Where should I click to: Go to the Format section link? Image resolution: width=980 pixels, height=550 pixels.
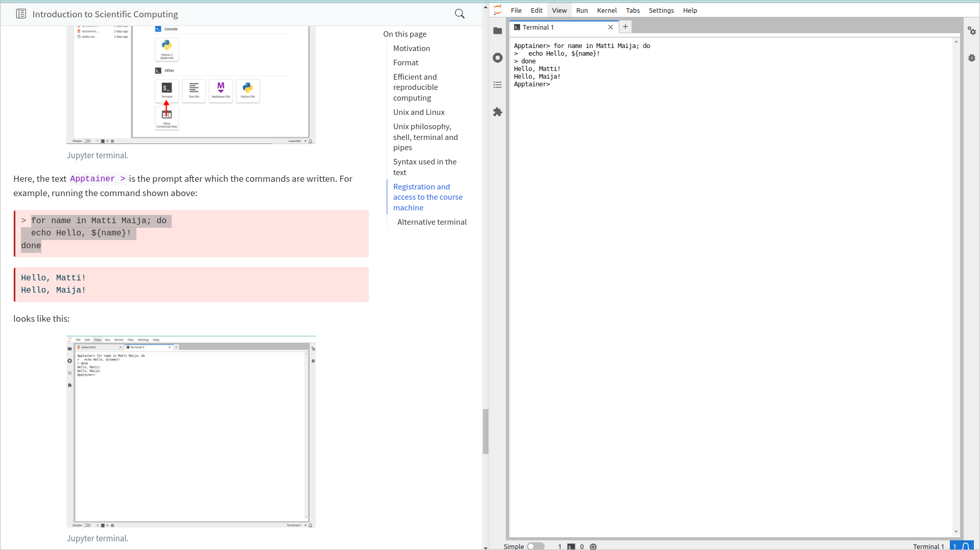[406, 63]
